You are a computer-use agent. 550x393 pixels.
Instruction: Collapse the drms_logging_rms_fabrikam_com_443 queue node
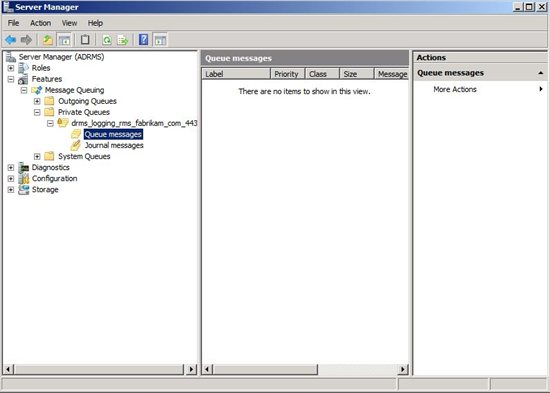[50, 123]
